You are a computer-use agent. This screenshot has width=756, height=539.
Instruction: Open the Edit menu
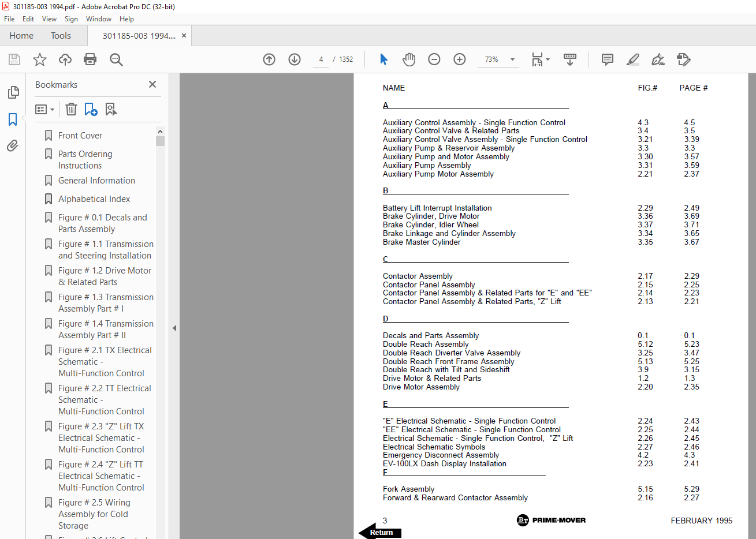28,19
